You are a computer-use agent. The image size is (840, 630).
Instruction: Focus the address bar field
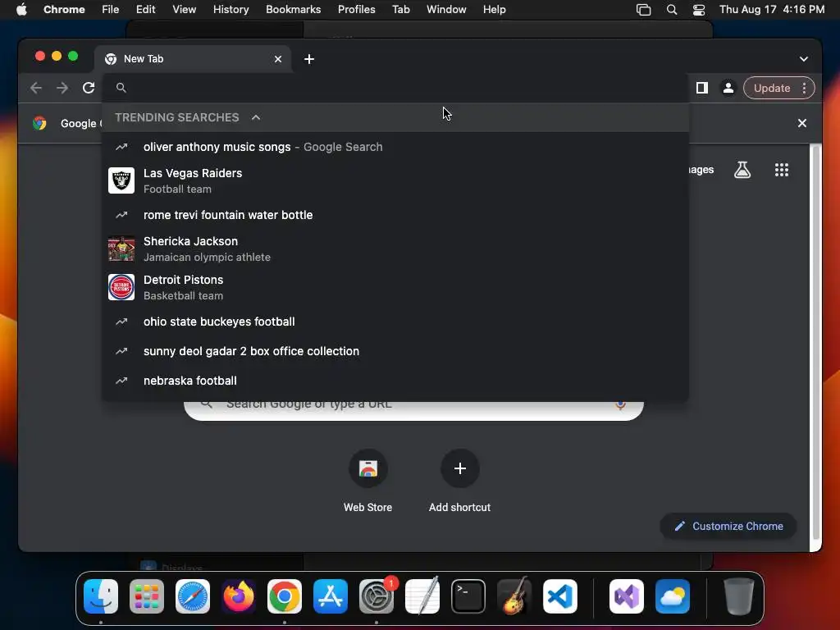[395, 88]
